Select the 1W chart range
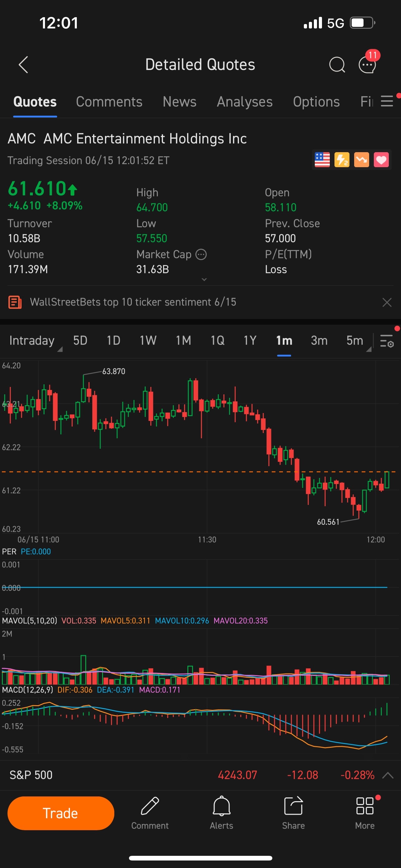 coord(148,340)
